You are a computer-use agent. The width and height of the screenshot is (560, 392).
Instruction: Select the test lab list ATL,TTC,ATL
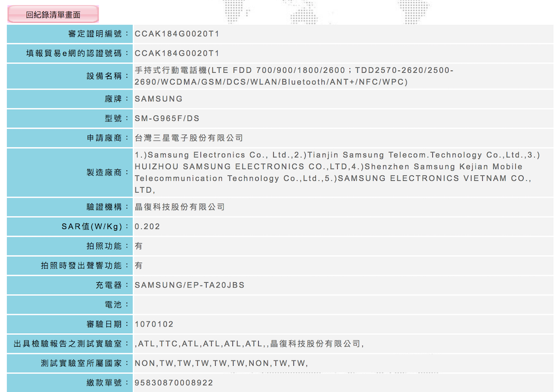249,344
